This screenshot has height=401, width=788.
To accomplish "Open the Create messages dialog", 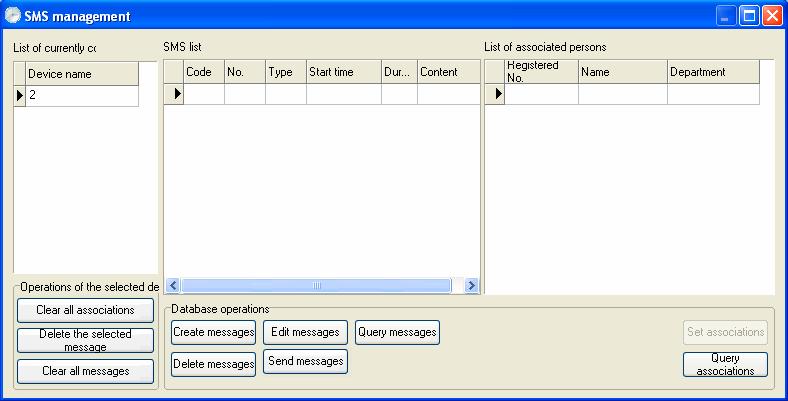I will point(214,332).
